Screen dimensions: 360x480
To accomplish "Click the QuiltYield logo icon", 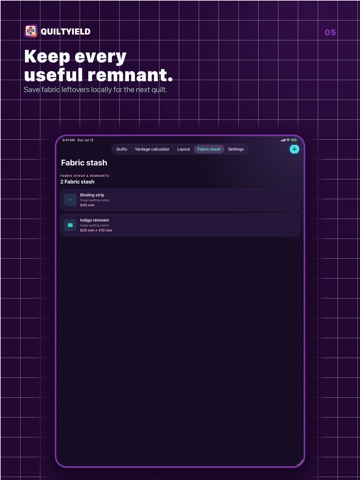I will (31, 32).
